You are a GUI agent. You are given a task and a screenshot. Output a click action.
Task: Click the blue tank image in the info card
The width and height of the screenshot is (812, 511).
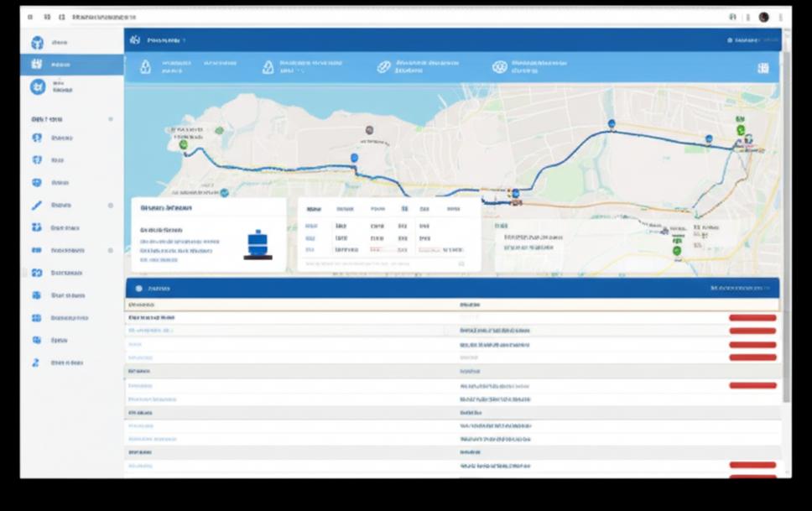[258, 244]
